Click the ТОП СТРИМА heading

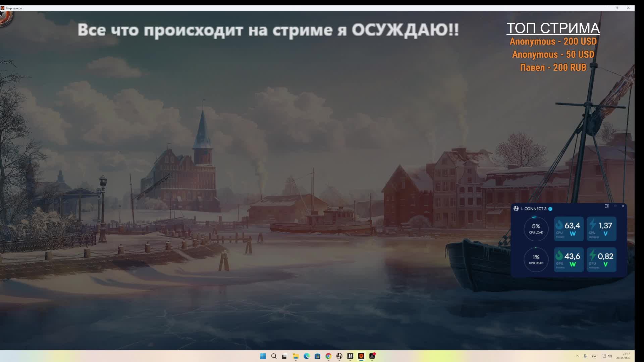[553, 28]
